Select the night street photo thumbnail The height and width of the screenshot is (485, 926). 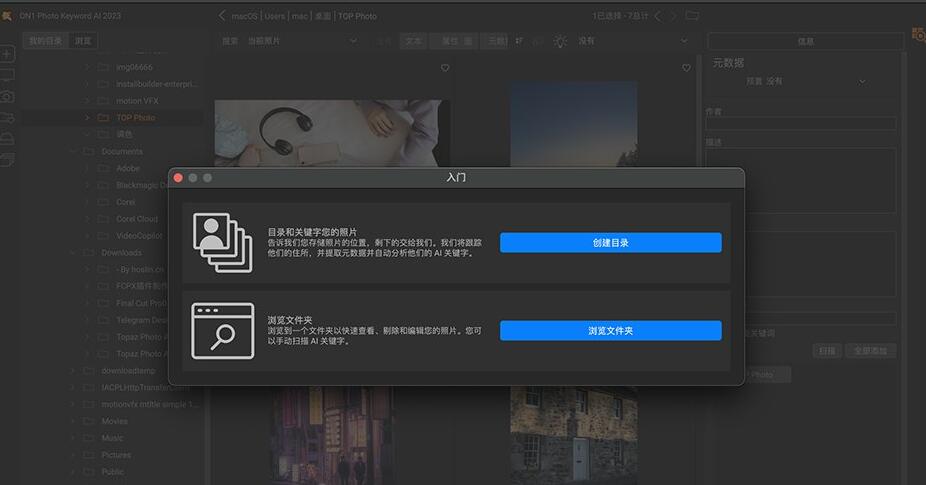(332, 435)
